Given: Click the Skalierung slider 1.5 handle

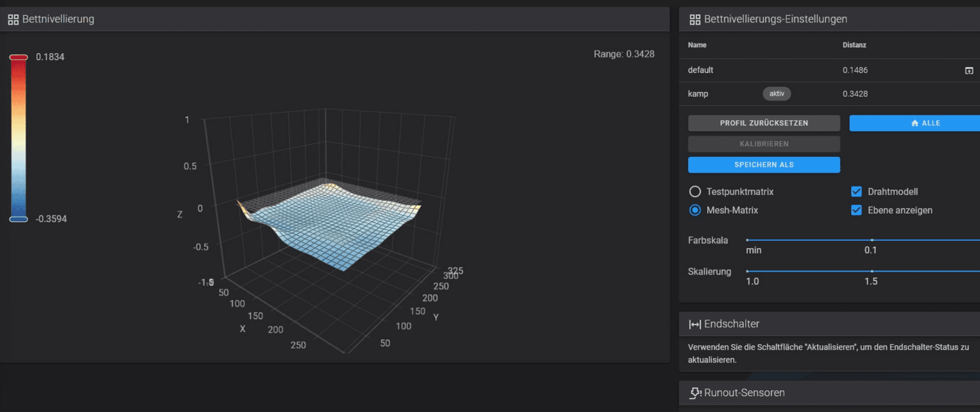Looking at the screenshot, I should click(x=872, y=271).
